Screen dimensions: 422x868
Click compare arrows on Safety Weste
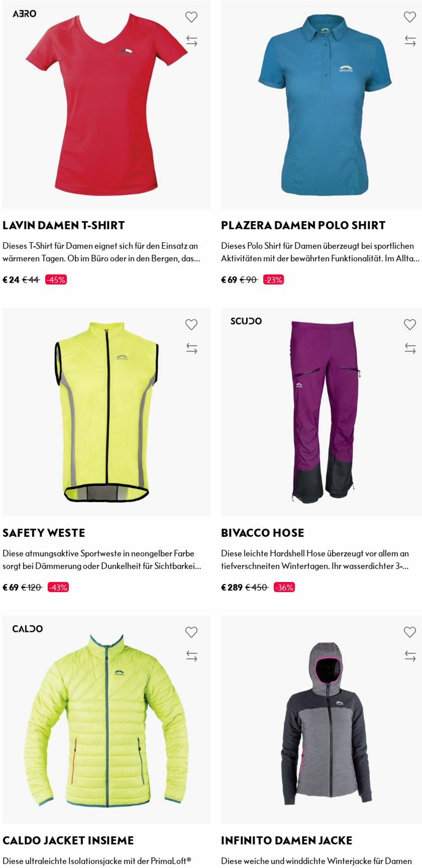click(191, 349)
